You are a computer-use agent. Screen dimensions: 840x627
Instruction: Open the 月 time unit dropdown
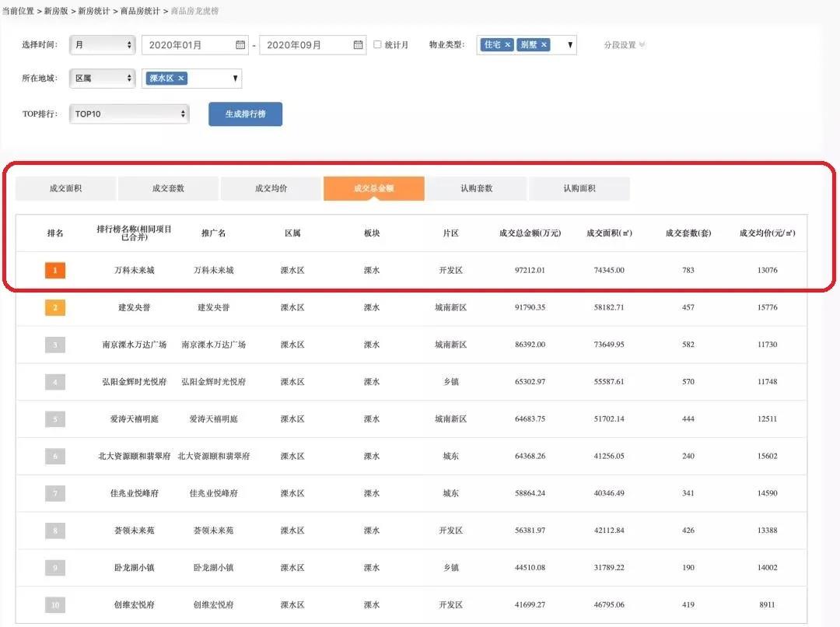coord(102,45)
